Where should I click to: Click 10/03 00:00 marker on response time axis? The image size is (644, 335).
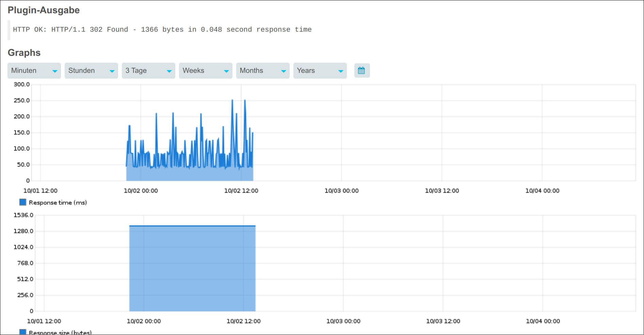point(341,191)
